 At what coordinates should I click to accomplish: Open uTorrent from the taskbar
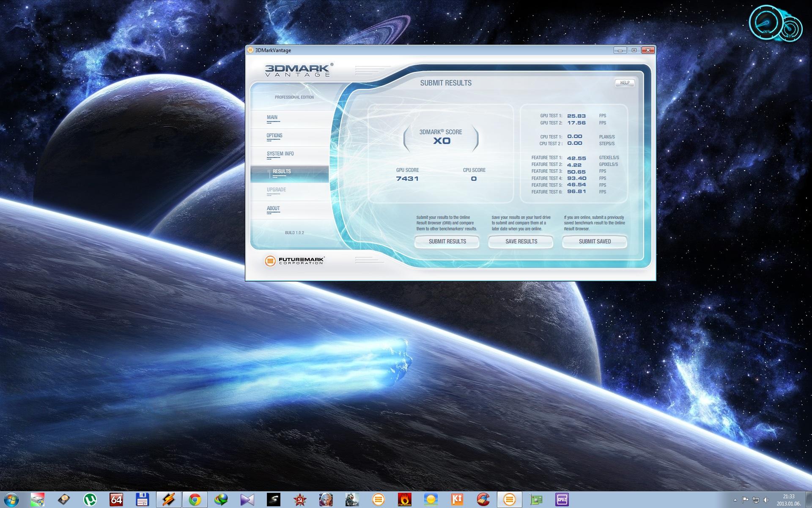click(90, 500)
